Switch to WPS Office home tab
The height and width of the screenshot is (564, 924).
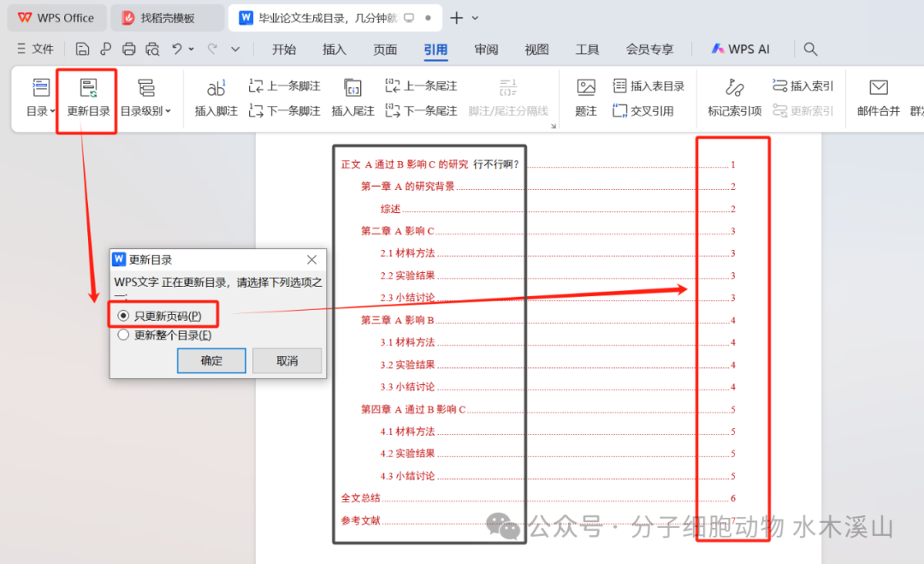click(56, 18)
